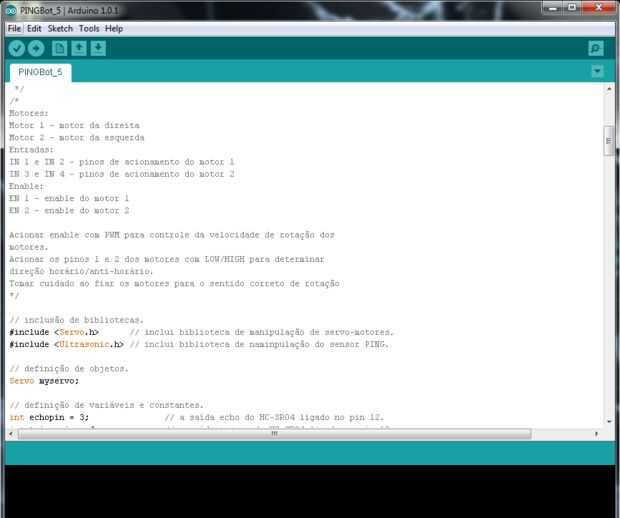This screenshot has width=620, height=518.
Task: Click the 'int echopin = 3;' line
Action: (x=49, y=417)
